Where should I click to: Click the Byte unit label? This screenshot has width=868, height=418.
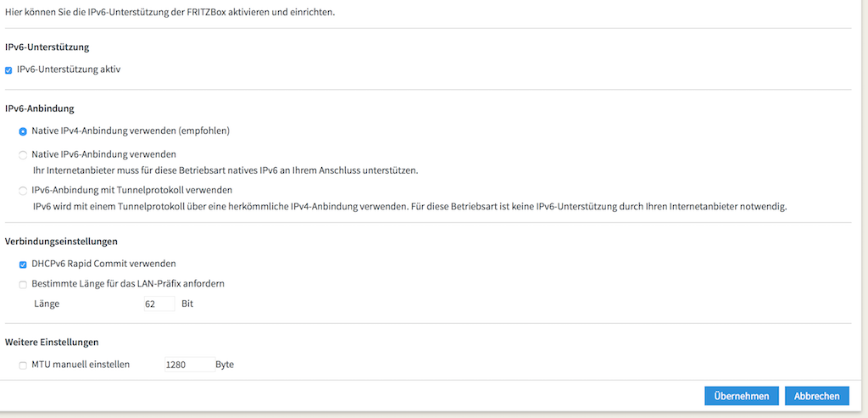225,365
